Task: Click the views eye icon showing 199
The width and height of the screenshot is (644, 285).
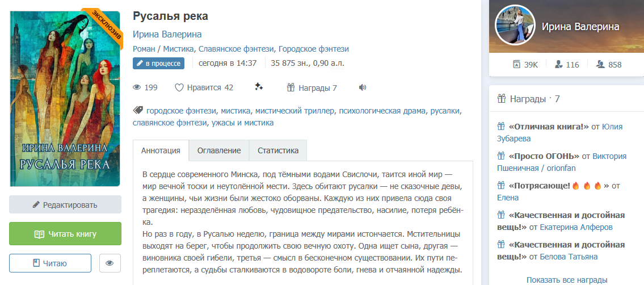Action: pyautogui.click(x=136, y=87)
